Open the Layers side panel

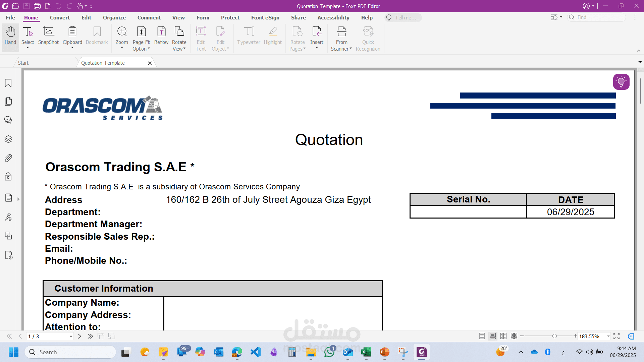(8, 139)
